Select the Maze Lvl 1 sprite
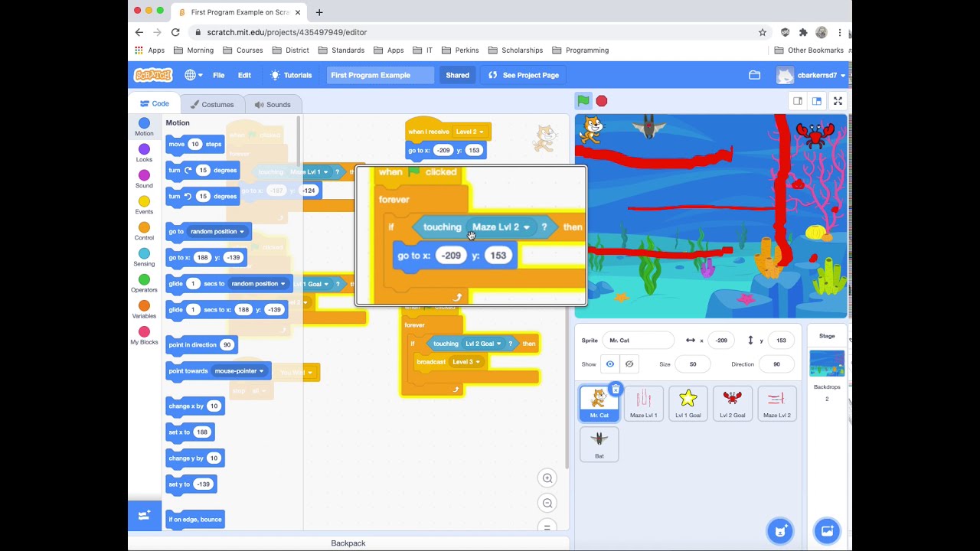980x551 pixels. point(643,403)
